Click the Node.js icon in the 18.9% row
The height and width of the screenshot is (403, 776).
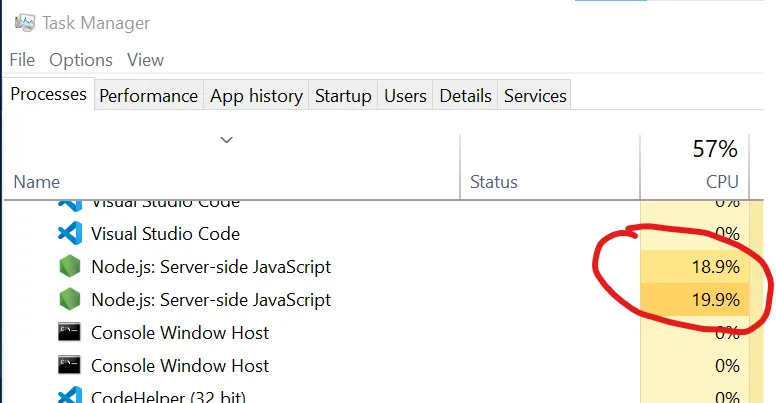tap(69, 266)
